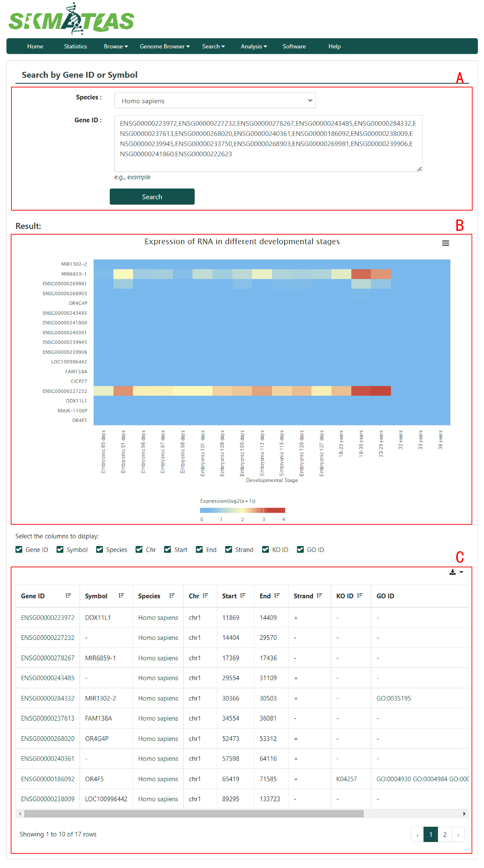Viewport: 484px width, 868px height.
Task: Uncheck the GO ID column checkbox
Action: pyautogui.click(x=300, y=549)
